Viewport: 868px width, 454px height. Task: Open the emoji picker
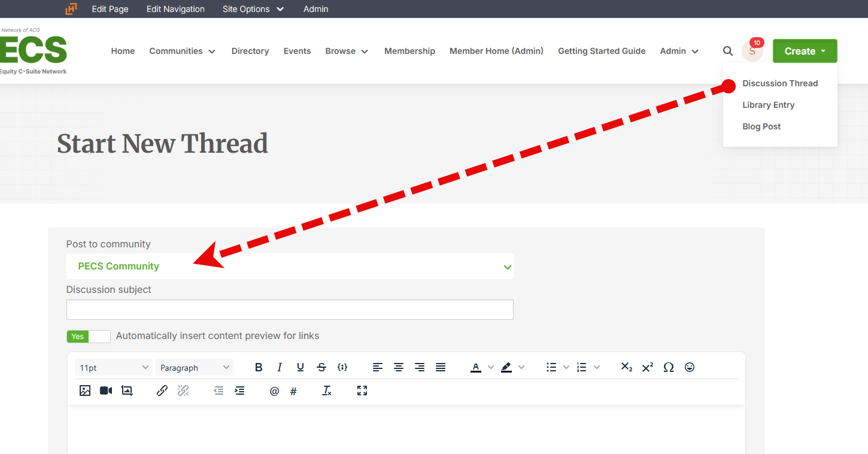point(690,367)
